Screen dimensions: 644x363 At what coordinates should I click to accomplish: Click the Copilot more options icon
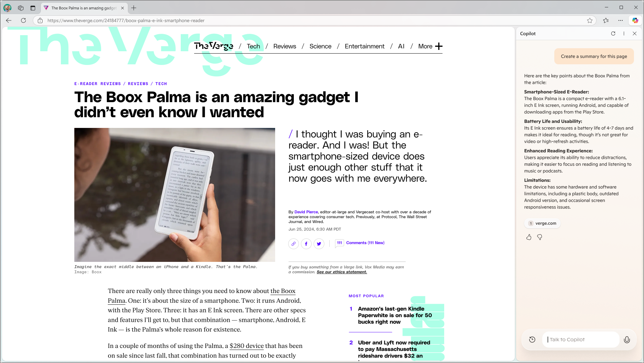tap(624, 33)
